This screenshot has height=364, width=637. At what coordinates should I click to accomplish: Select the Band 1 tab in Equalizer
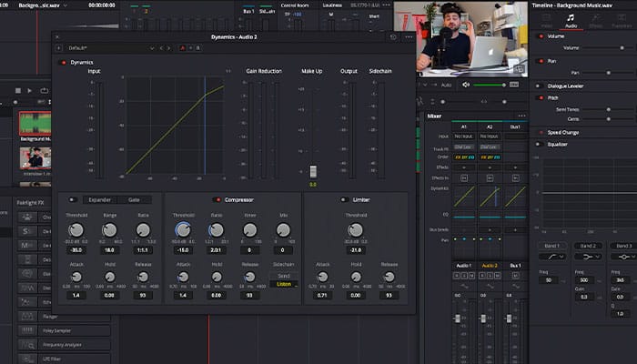(x=551, y=246)
